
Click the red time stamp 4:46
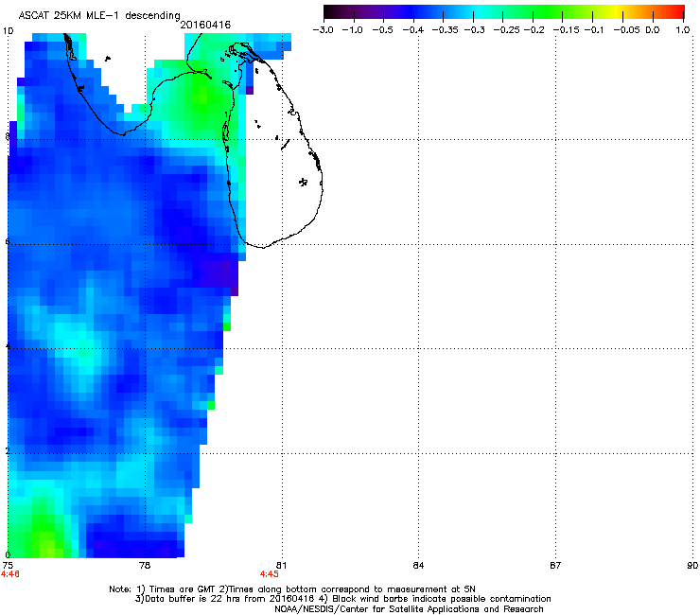[x=10, y=574]
